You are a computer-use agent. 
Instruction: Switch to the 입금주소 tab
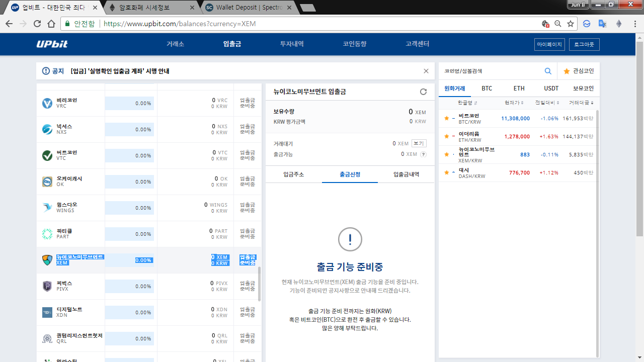pos(294,174)
